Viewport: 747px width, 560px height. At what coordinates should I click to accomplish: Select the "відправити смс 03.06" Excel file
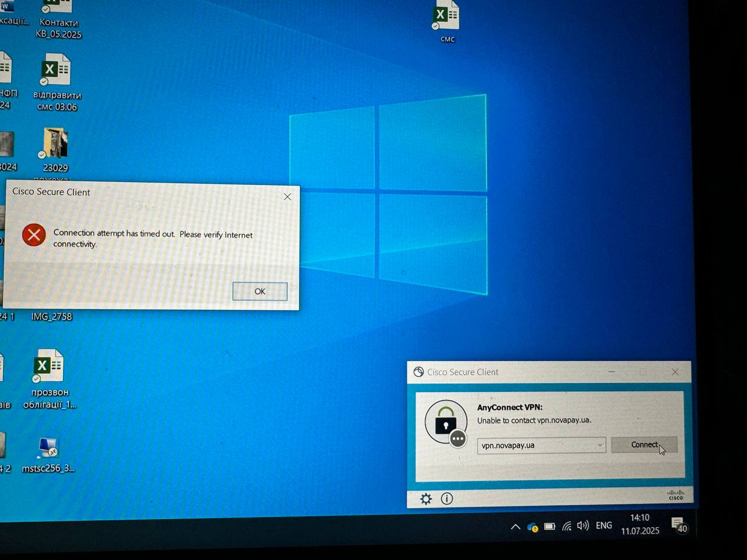57,82
